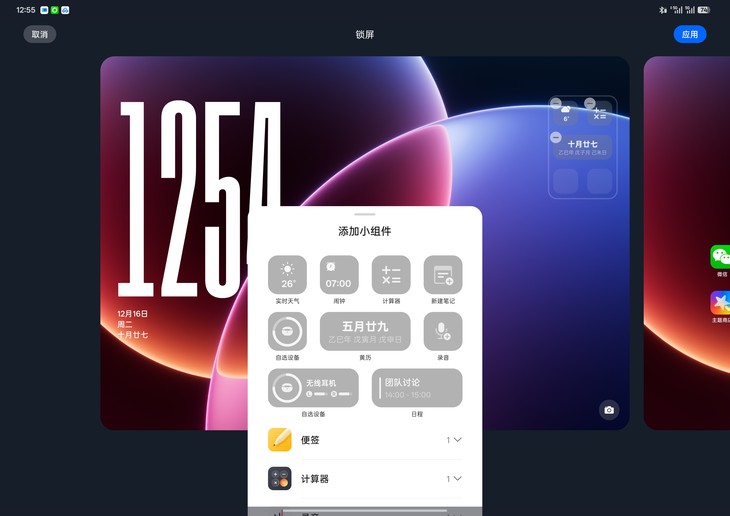
Task: Expand the 计算器 widget list
Action: click(457, 479)
